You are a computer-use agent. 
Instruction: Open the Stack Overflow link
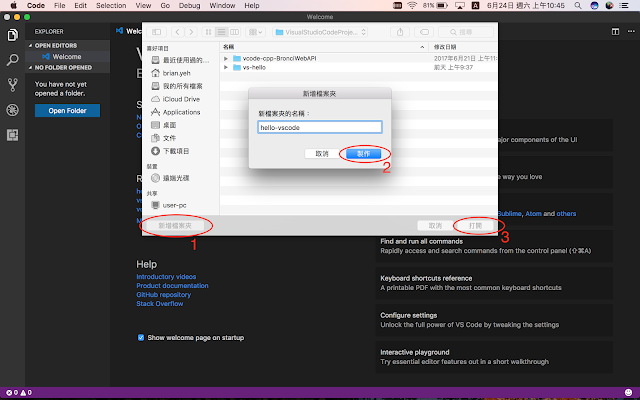pos(160,304)
